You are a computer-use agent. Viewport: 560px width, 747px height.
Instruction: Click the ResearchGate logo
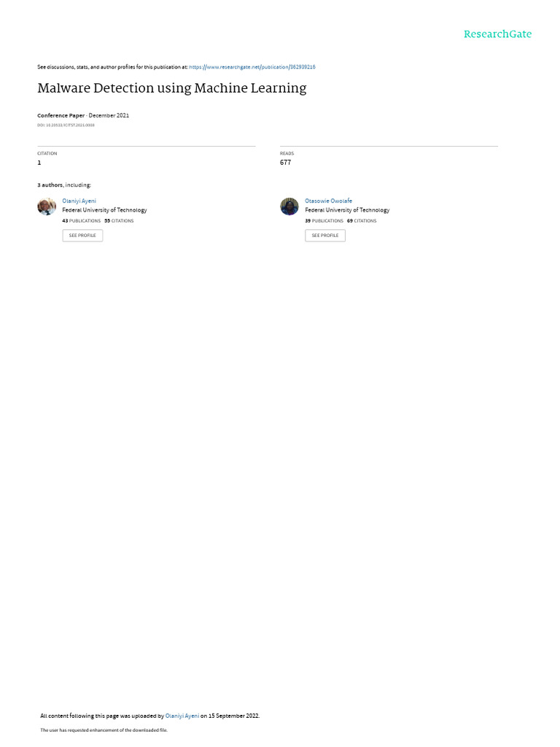coord(497,34)
